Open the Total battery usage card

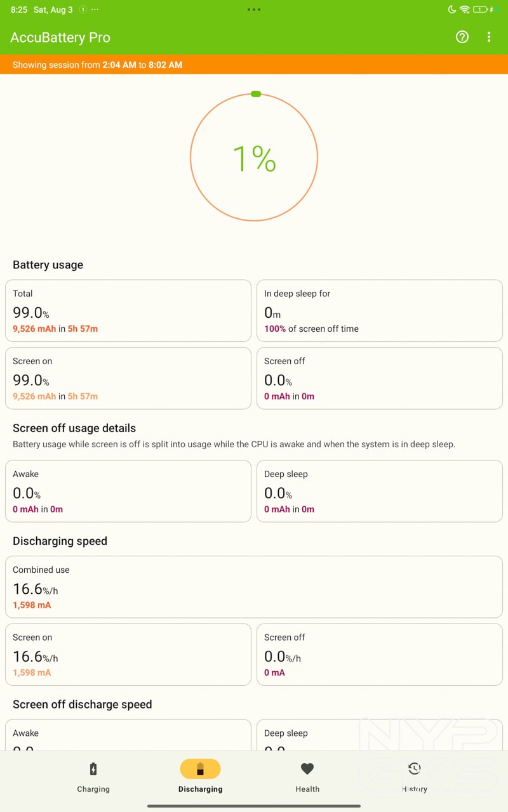point(128,311)
